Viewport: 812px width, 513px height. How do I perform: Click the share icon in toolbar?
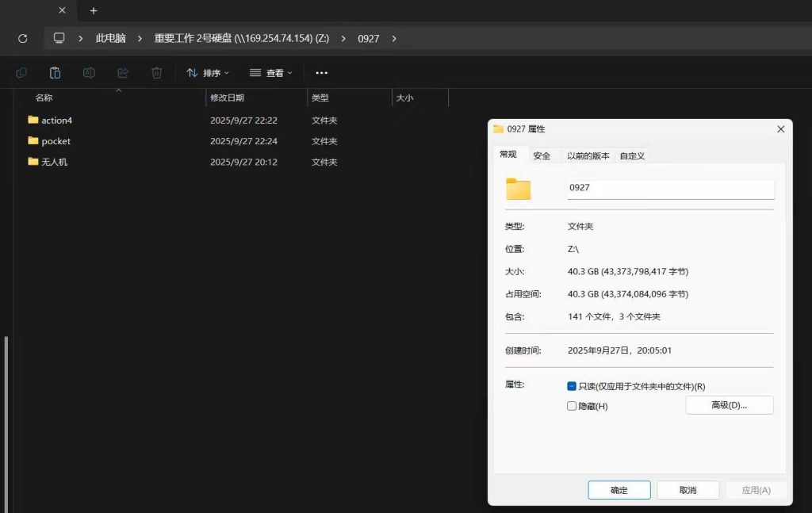[123, 73]
